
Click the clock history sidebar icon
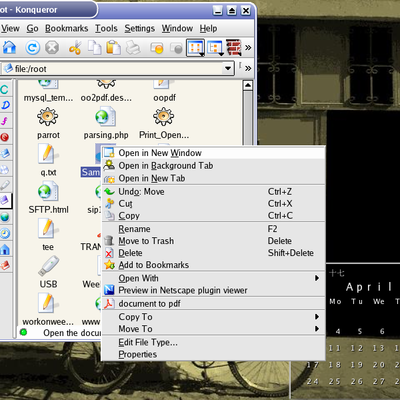point(5,233)
